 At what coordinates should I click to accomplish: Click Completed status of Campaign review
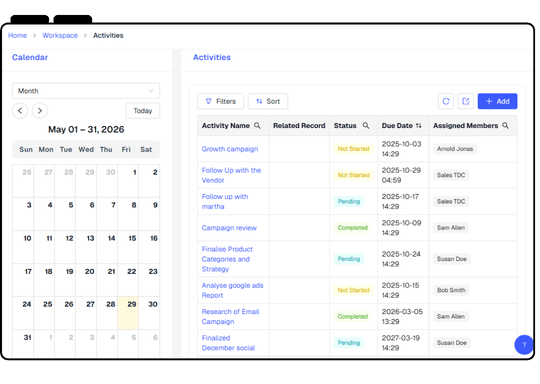(x=352, y=228)
